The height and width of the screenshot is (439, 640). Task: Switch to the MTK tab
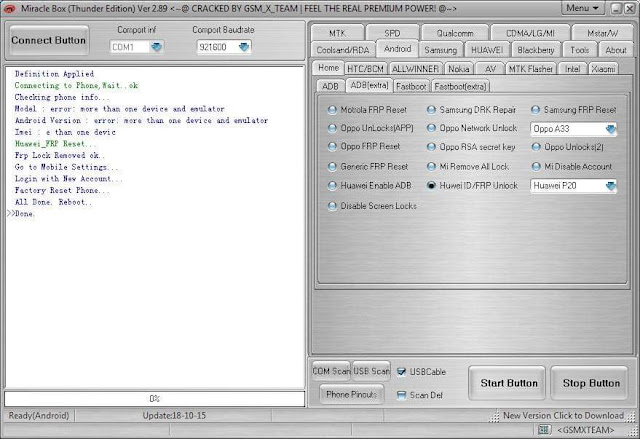[337, 33]
